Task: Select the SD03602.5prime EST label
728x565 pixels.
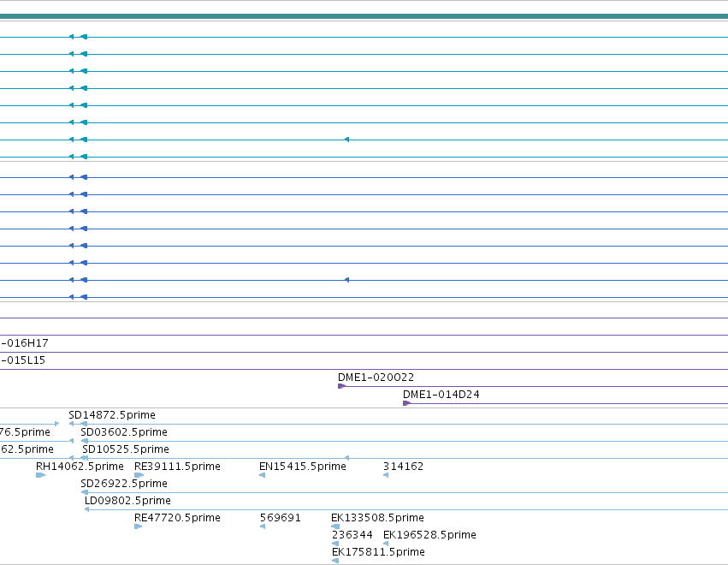Action: coord(124,432)
